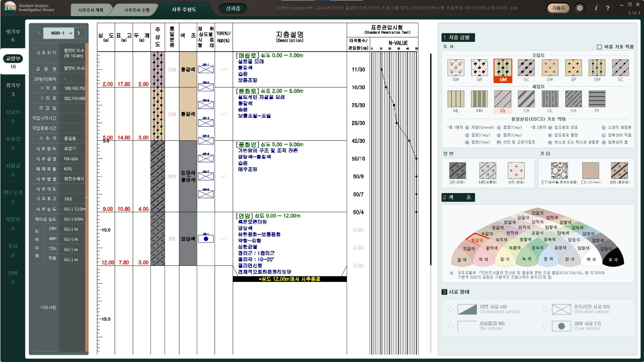Image resolution: width=644 pixels, height=362 pixels.
Task: Switch to 시추조사 계획 tab
Action: click(91, 10)
